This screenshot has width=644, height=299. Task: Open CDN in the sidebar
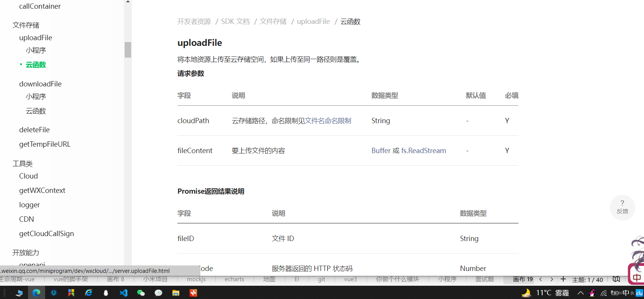(27, 219)
